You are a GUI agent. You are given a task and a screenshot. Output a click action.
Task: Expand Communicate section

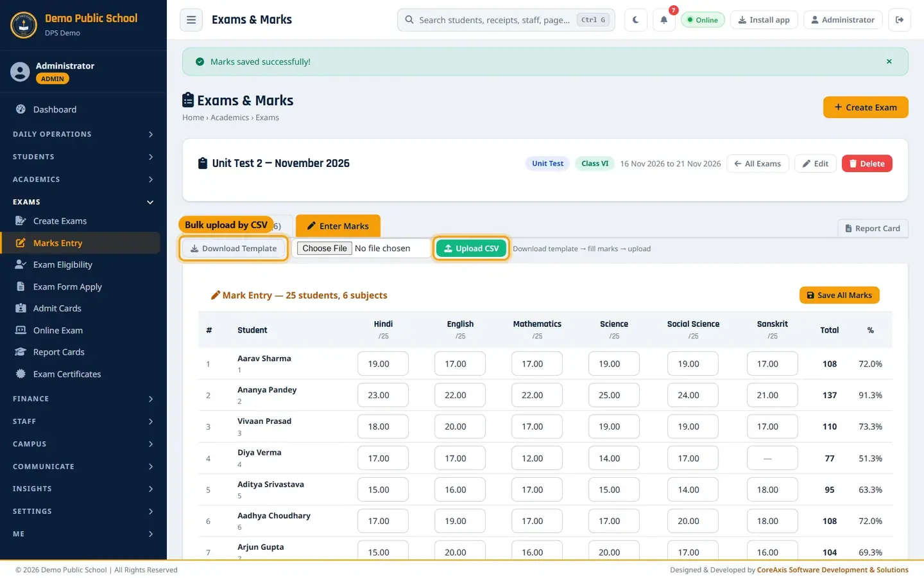(x=83, y=466)
